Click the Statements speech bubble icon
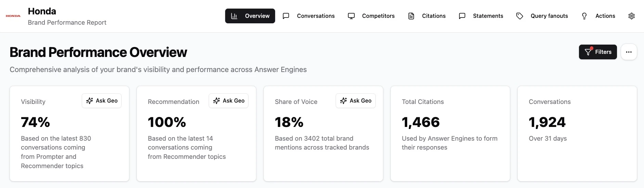Screen dimensions: 644x188 (462, 16)
